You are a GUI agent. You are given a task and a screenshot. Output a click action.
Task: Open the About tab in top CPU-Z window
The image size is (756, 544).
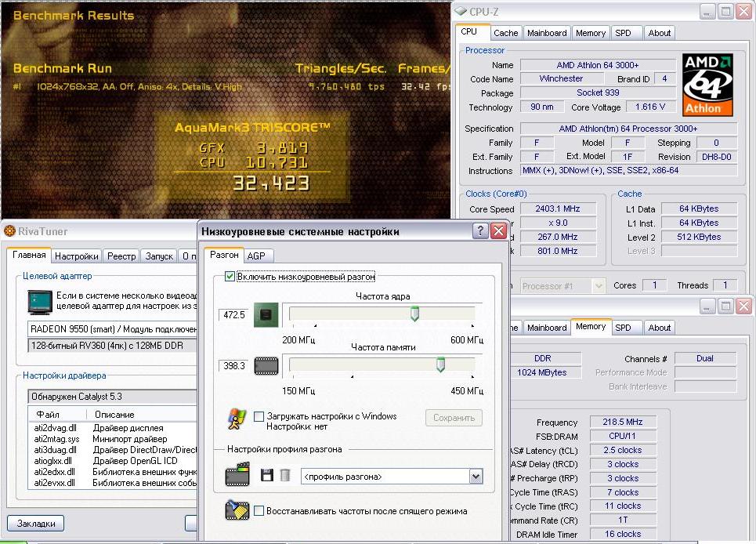click(659, 33)
